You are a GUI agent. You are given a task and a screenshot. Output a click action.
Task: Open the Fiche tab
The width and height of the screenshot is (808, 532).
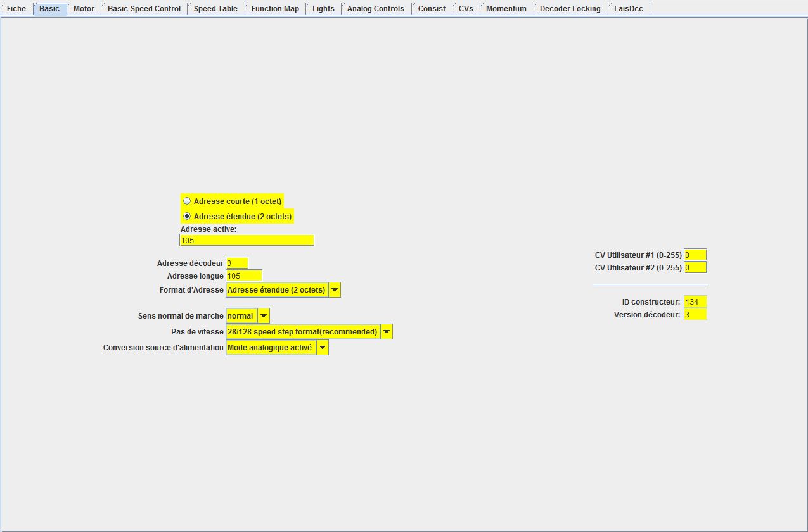pyautogui.click(x=16, y=9)
